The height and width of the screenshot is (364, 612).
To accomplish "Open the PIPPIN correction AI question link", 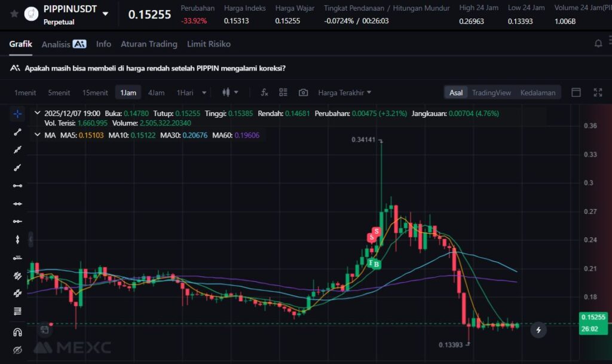I will tap(155, 68).
